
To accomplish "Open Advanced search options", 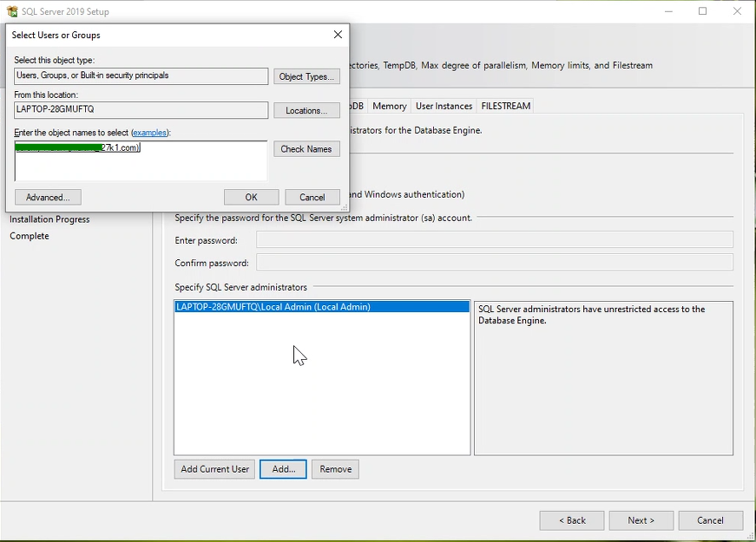I will (48, 197).
